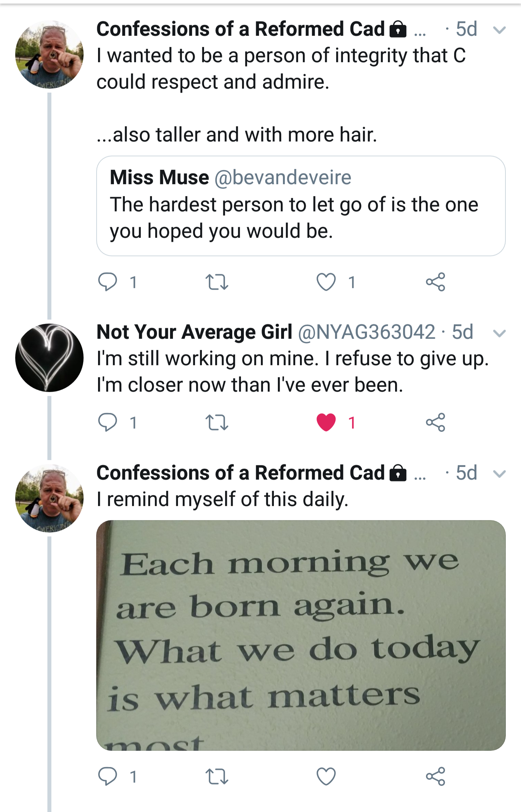Like the "I remind myself of this daily" tweet
Viewport: 521px width, 812px height.
[x=326, y=776]
